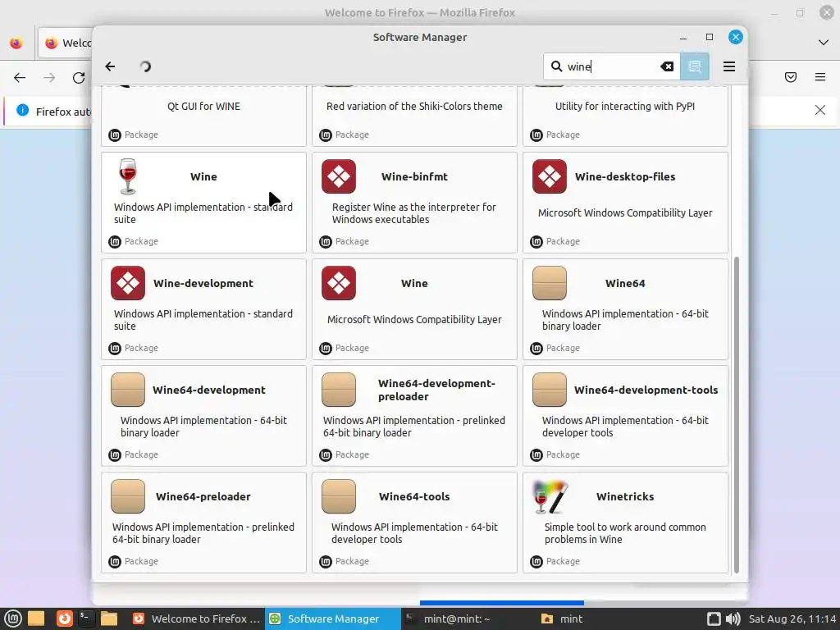Screen dimensions: 840x630
Task: Open Wine-development package icon
Action: coord(127,283)
